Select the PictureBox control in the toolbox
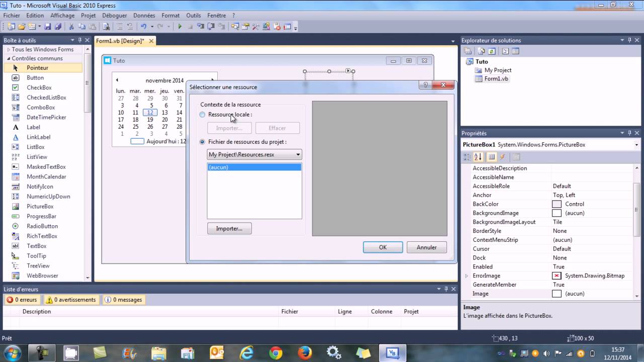 click(40, 206)
